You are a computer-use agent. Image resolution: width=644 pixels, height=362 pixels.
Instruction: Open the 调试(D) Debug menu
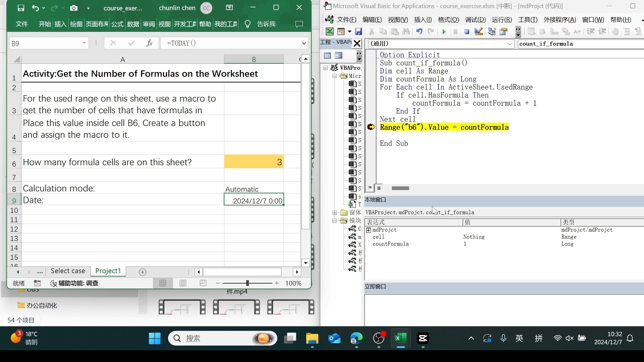475,20
